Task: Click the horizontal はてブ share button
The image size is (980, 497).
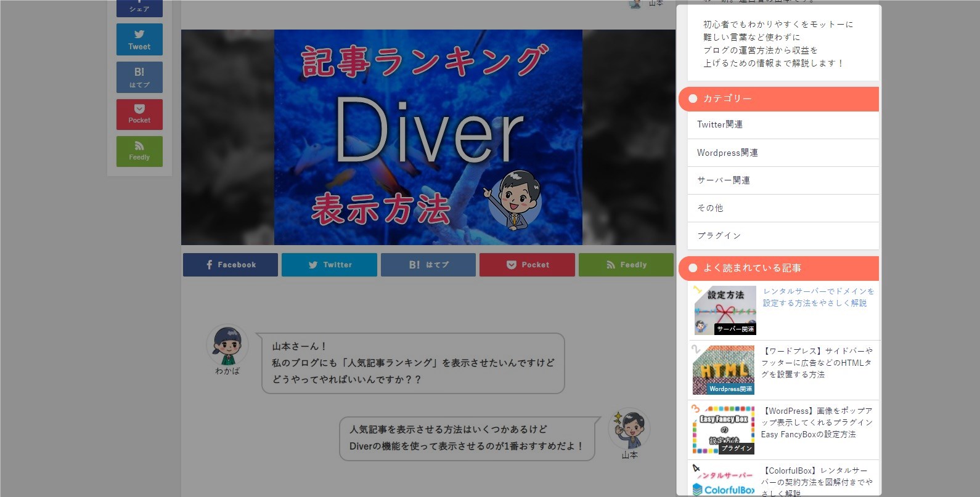Action: (x=428, y=265)
